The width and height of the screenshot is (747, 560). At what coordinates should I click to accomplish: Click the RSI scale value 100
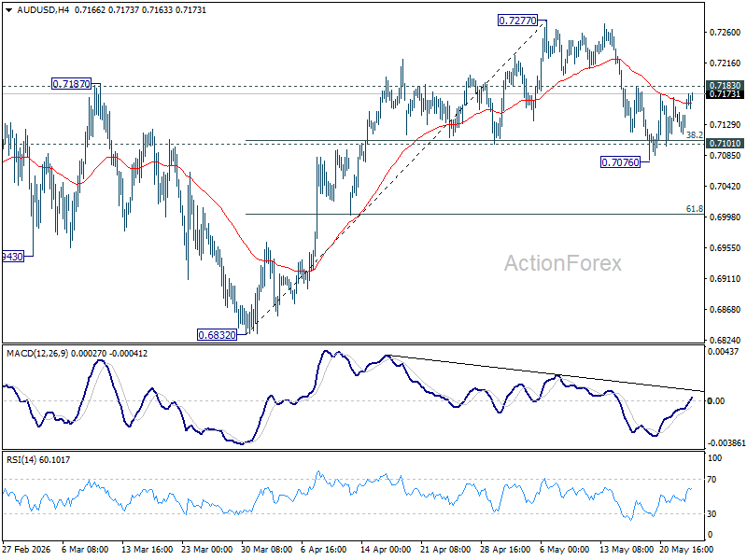pos(715,458)
